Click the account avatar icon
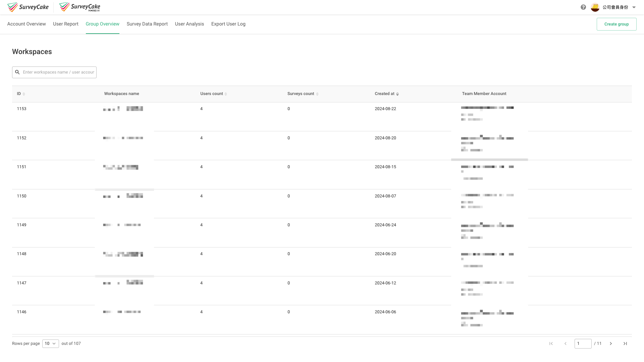The image size is (644, 362). point(595,7)
